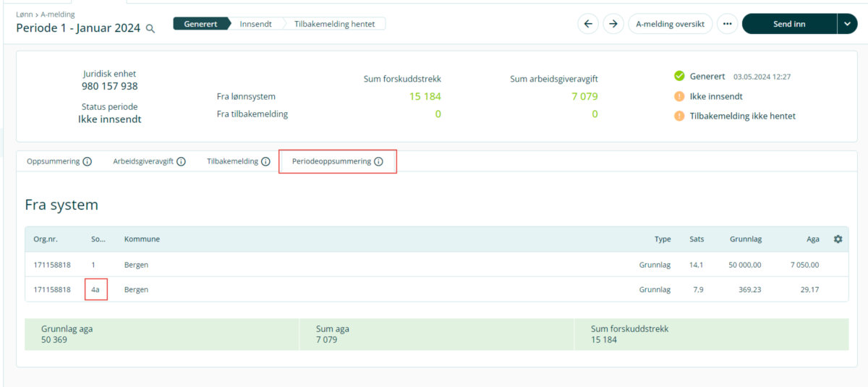The height and width of the screenshot is (387, 868).
Task: Open A-melding oversikt
Action: click(670, 24)
